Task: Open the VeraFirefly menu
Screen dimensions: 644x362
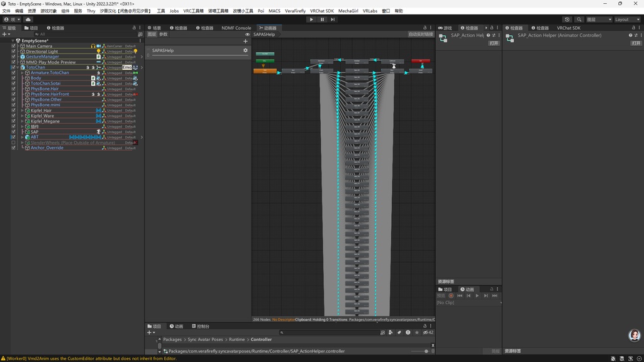Action: click(x=295, y=11)
